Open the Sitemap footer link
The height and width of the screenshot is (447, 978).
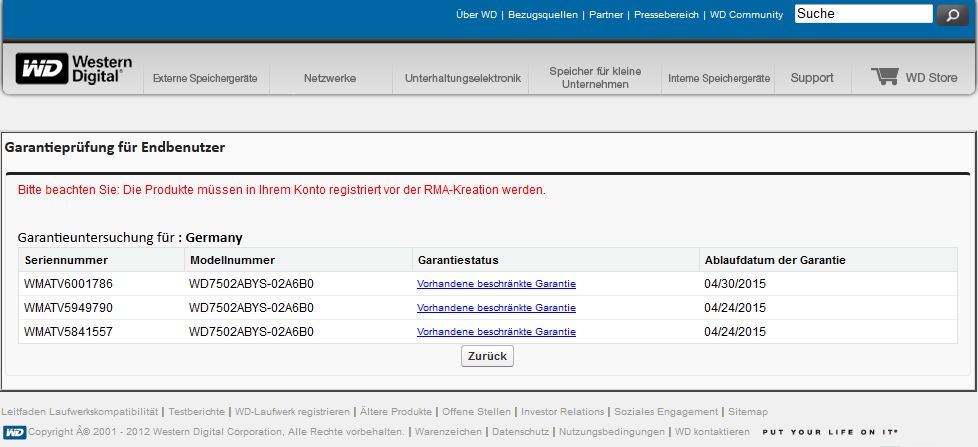pyautogui.click(x=748, y=412)
